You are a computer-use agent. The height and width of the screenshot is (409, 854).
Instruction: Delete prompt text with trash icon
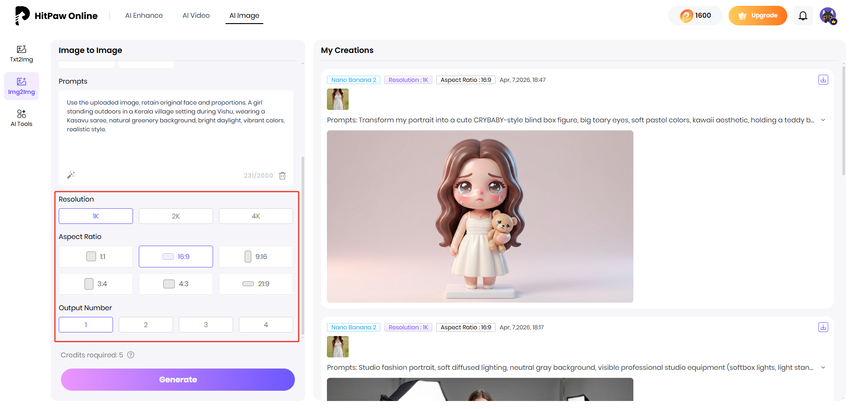[282, 175]
